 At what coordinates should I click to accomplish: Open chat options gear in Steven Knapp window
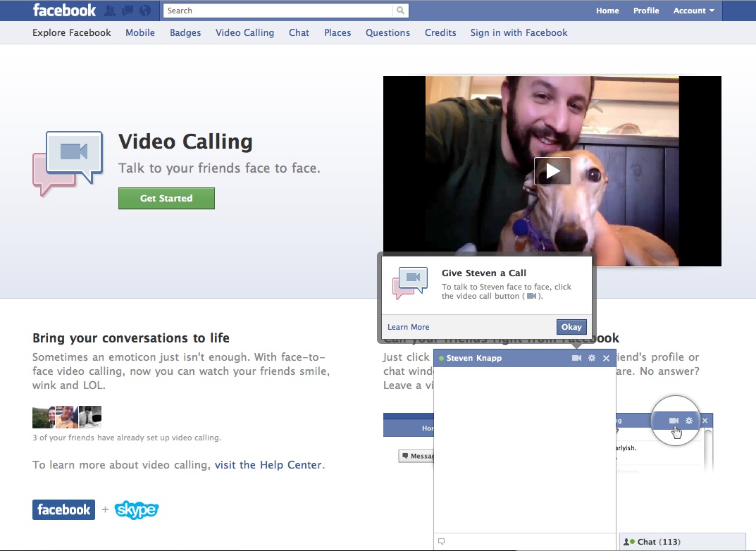tap(592, 359)
